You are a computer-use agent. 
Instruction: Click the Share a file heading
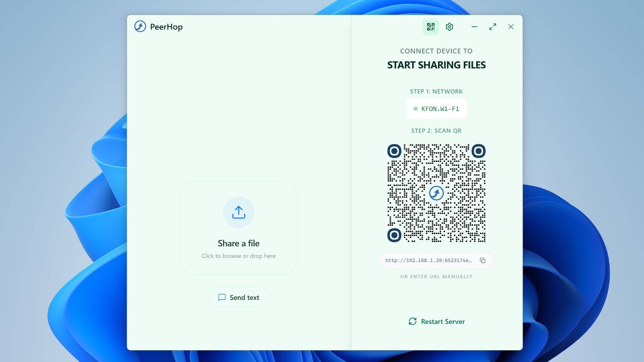point(238,243)
